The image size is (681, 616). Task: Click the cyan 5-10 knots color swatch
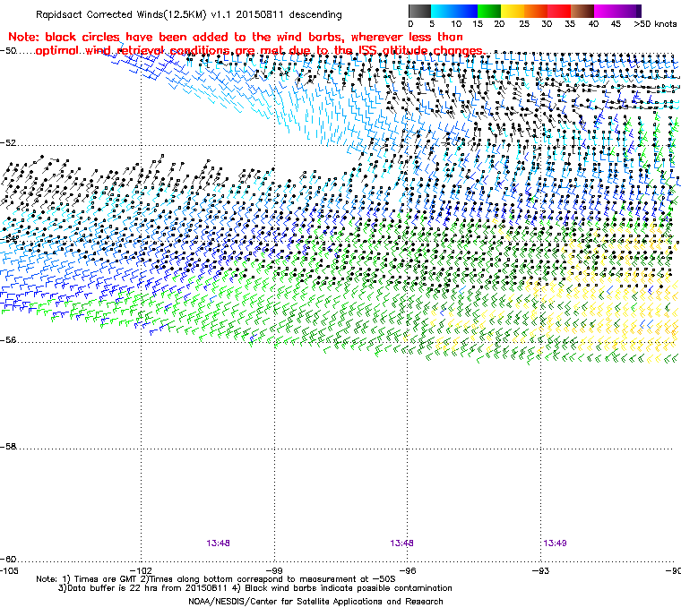click(443, 11)
